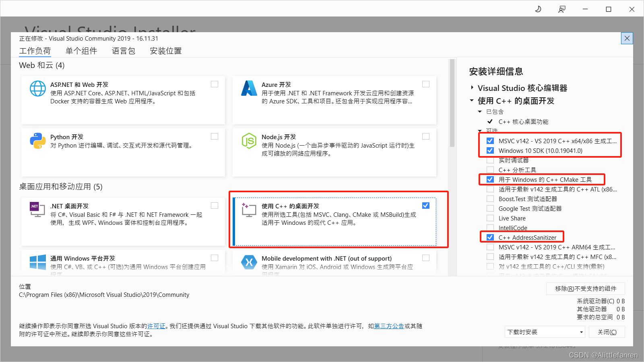Click the install path C:\Program Files text
Screen dimensions: 644x362
104,295
